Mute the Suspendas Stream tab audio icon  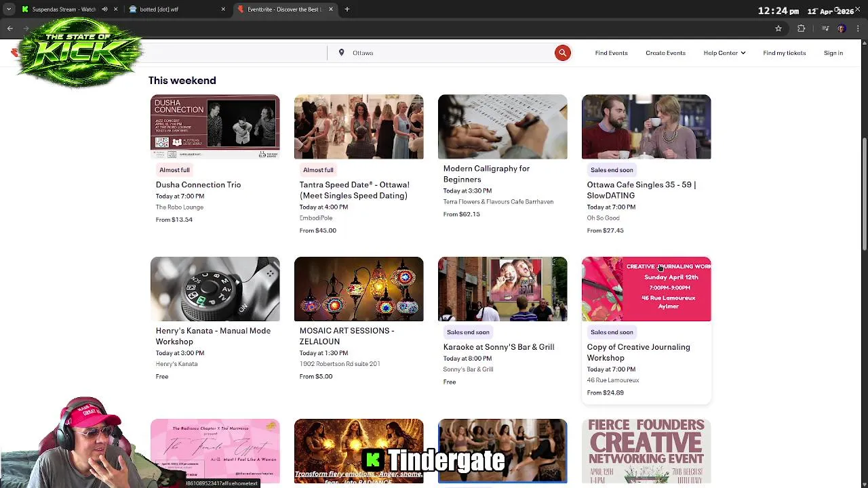point(104,9)
